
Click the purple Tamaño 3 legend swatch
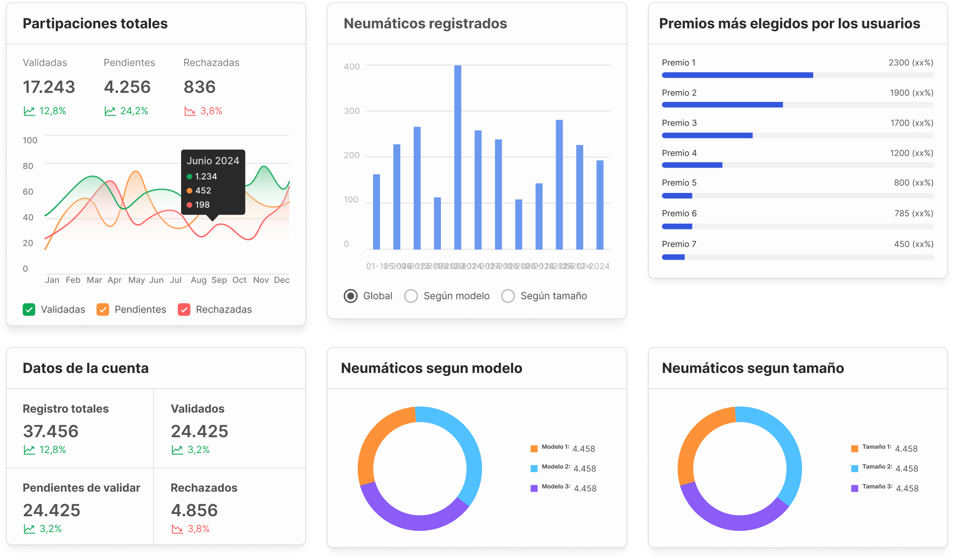854,488
